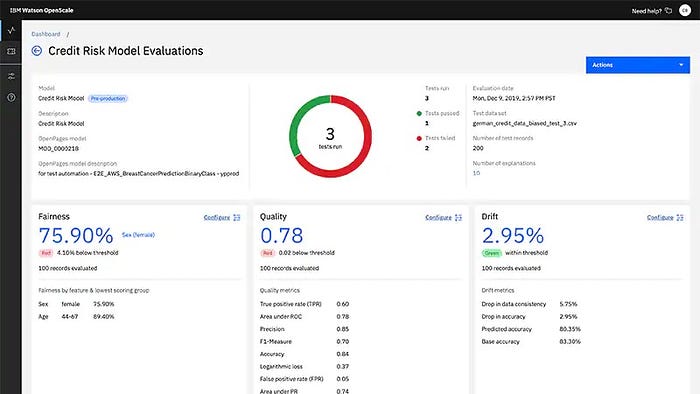This screenshot has width=700, height=394.
Task: Open the configuration sliders icon in sidebar
Action: (11, 76)
